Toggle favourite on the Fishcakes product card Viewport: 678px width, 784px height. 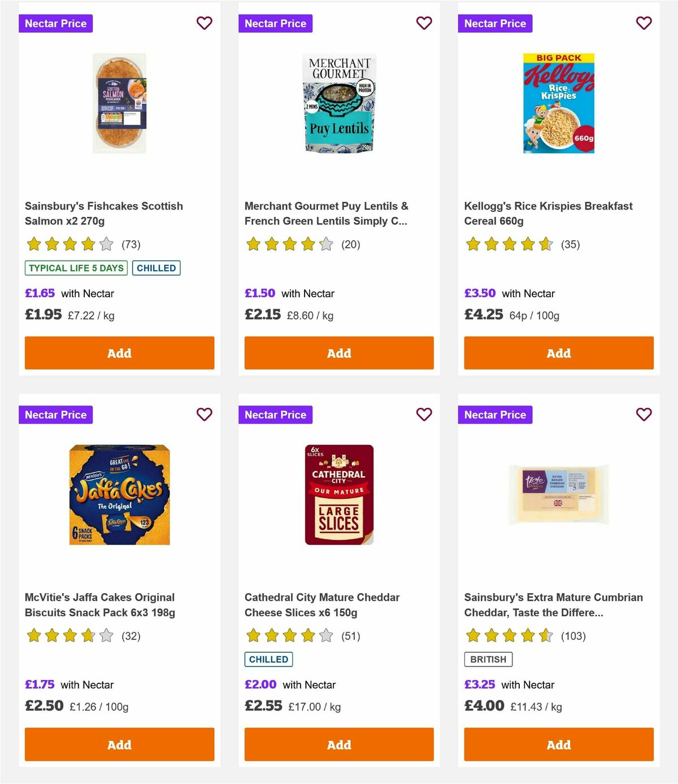point(204,23)
